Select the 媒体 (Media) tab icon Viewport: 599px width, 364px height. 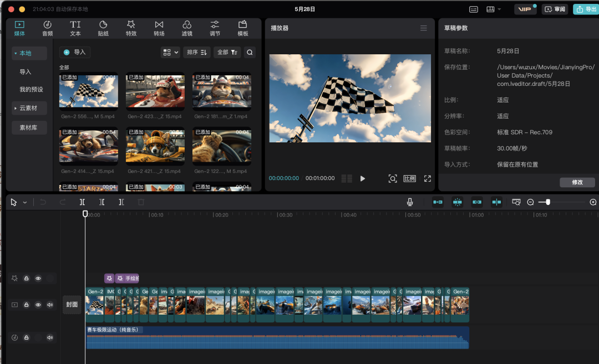click(19, 25)
